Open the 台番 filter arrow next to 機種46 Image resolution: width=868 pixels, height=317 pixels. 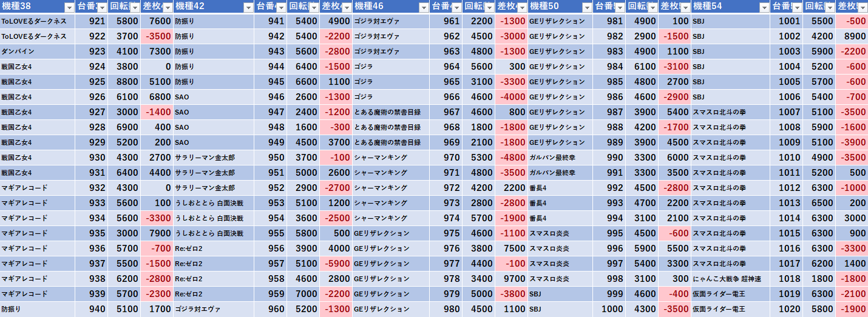pyautogui.click(x=456, y=7)
